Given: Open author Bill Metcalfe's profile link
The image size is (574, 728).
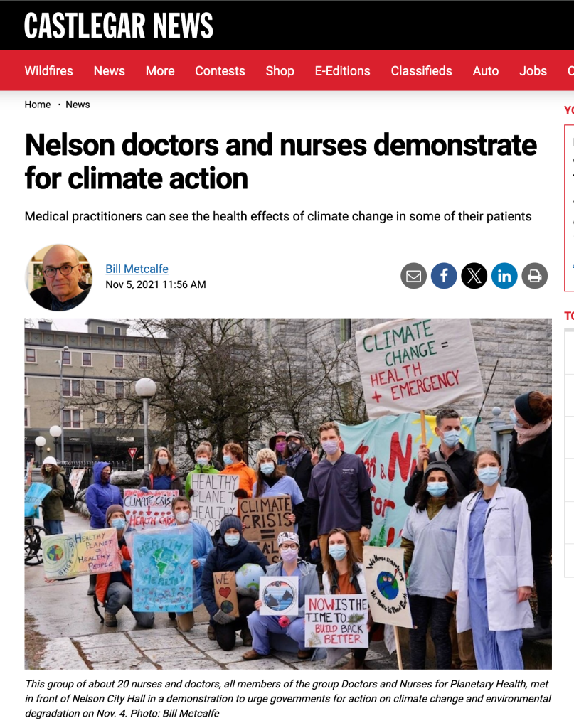Looking at the screenshot, I should (137, 269).
